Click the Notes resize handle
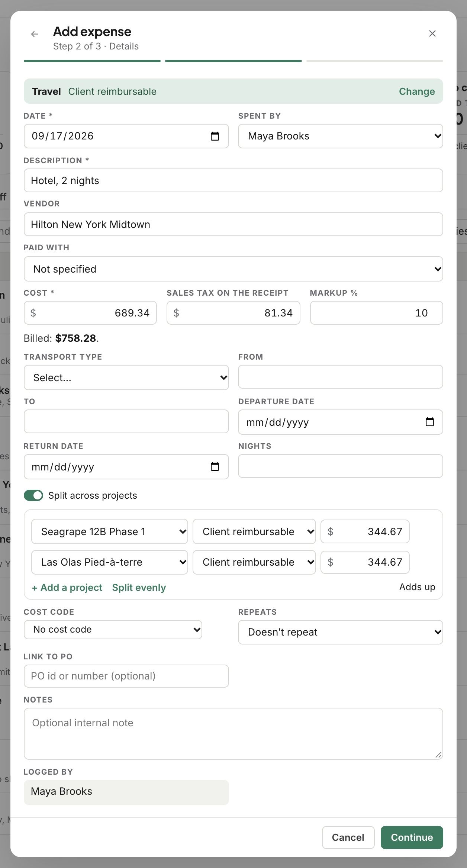This screenshot has width=467, height=868. [x=438, y=755]
